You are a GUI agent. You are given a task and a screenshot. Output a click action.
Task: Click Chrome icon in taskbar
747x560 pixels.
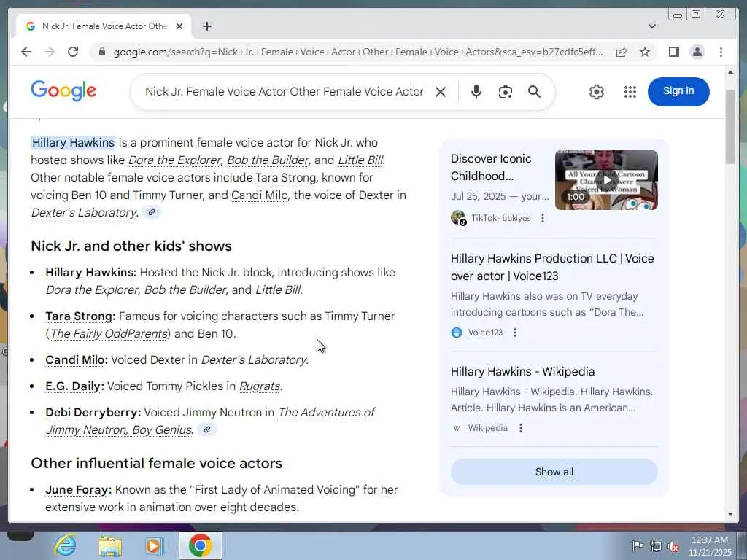200,545
